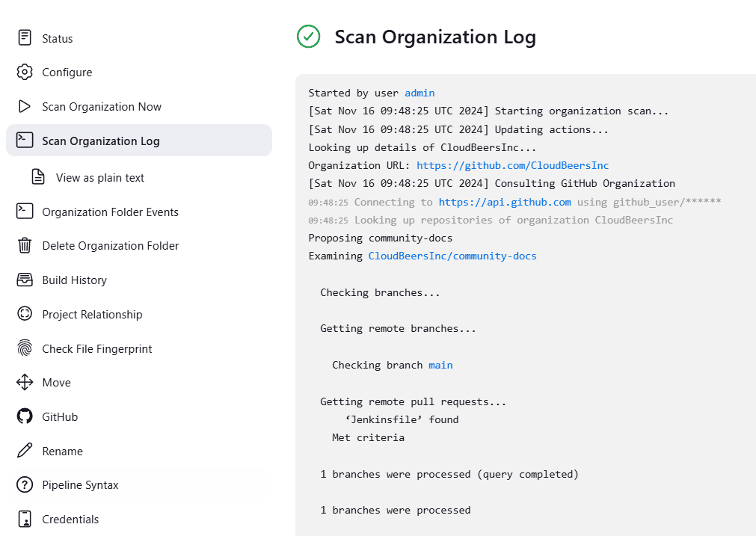Open Pipeline Syntax helper
Viewport: 756px width, 536px height.
(80, 484)
